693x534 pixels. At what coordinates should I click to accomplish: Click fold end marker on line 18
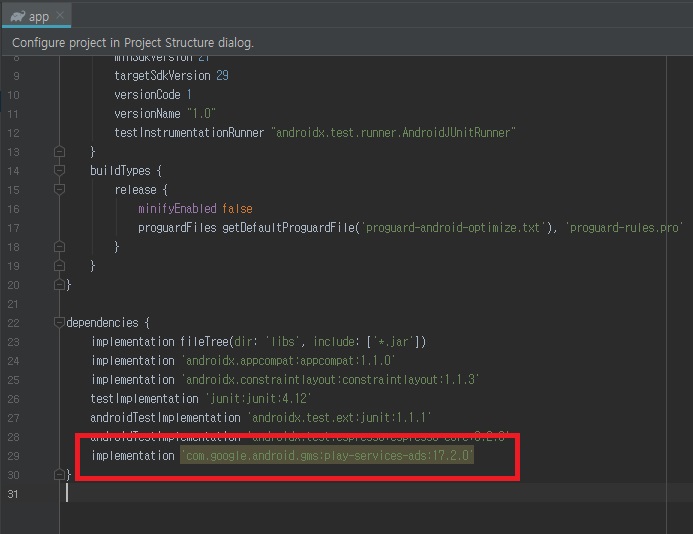[59, 246]
